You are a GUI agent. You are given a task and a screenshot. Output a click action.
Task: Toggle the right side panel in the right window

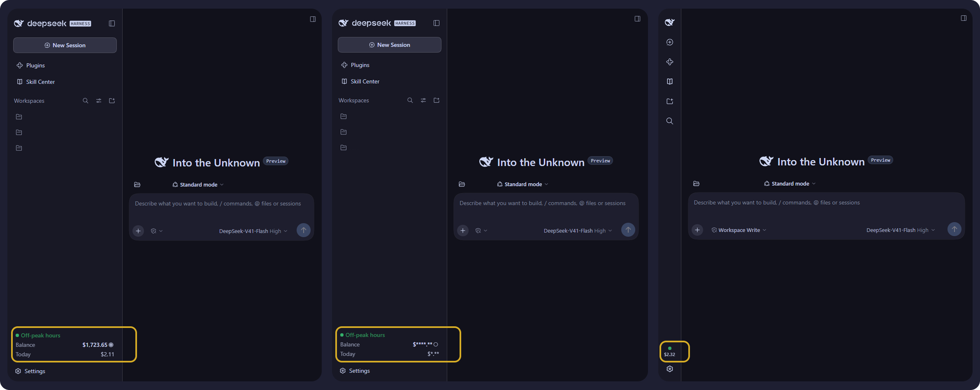tap(964, 18)
